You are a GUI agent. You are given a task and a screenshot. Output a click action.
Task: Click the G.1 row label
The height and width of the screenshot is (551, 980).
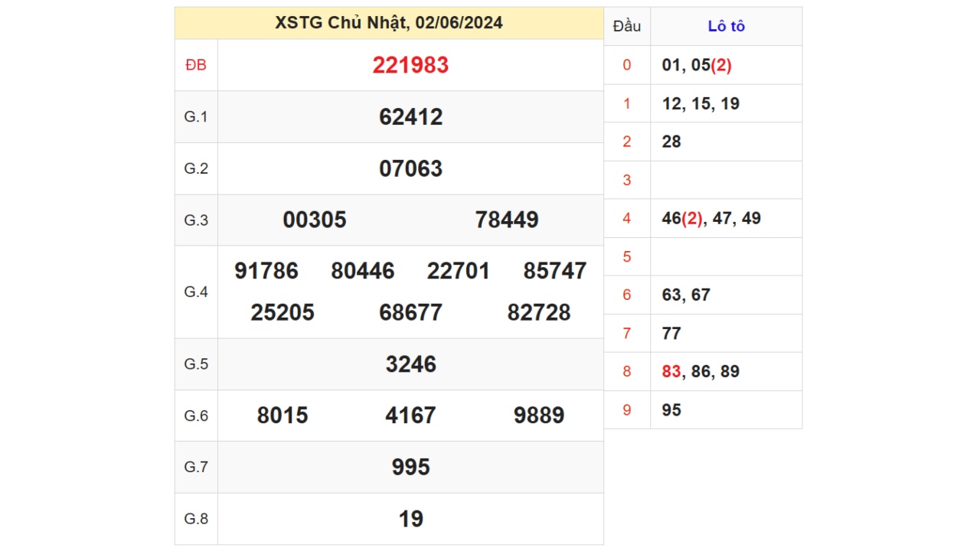click(196, 117)
